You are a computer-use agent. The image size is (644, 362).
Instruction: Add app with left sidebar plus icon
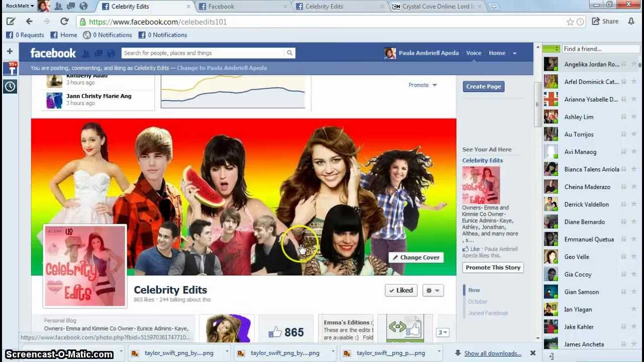click(10, 51)
